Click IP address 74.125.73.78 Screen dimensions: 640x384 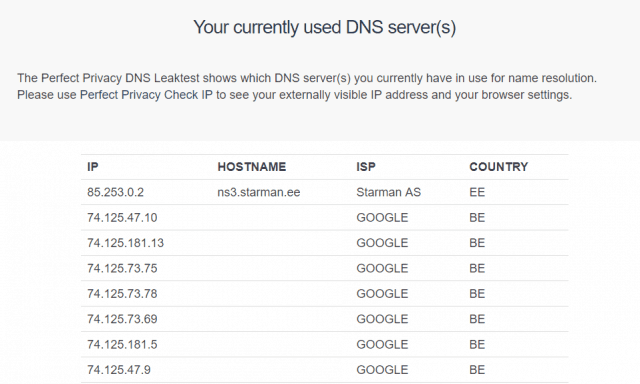(x=122, y=293)
